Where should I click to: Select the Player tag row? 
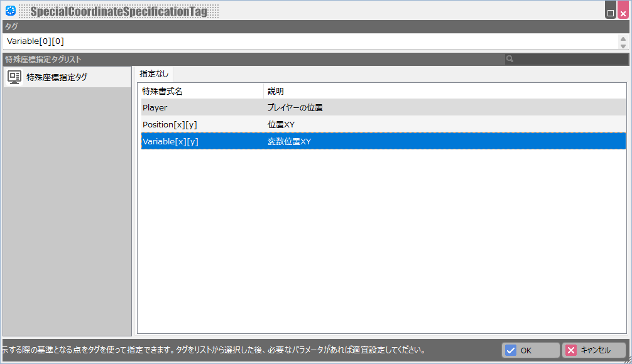201,107
